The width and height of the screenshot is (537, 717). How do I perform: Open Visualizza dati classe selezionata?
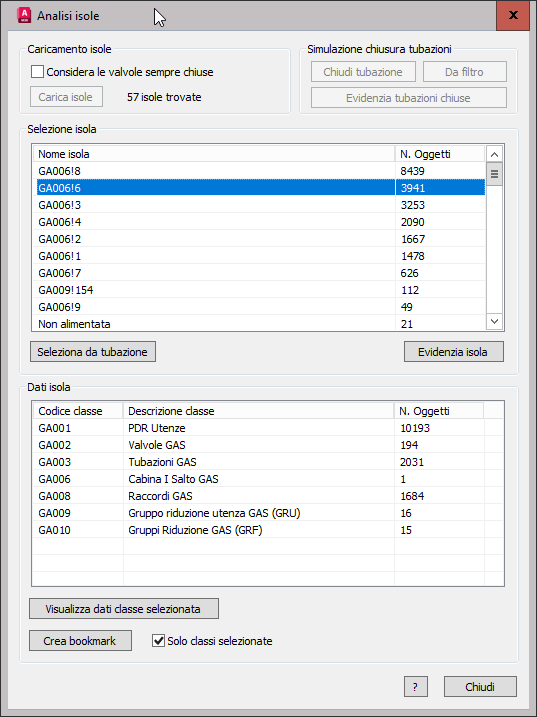(124, 609)
